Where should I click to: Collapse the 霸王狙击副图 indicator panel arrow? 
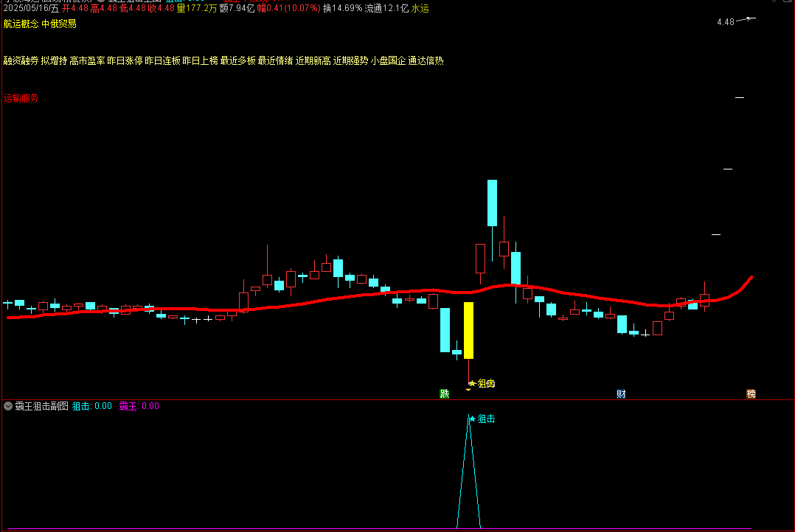[8, 406]
